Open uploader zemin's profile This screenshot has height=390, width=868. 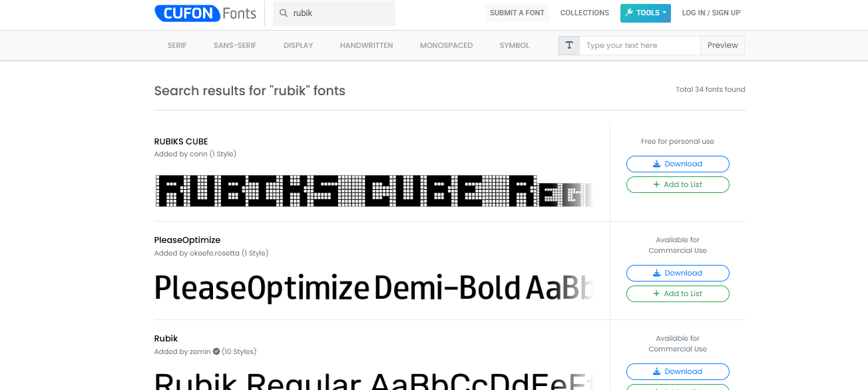click(200, 351)
